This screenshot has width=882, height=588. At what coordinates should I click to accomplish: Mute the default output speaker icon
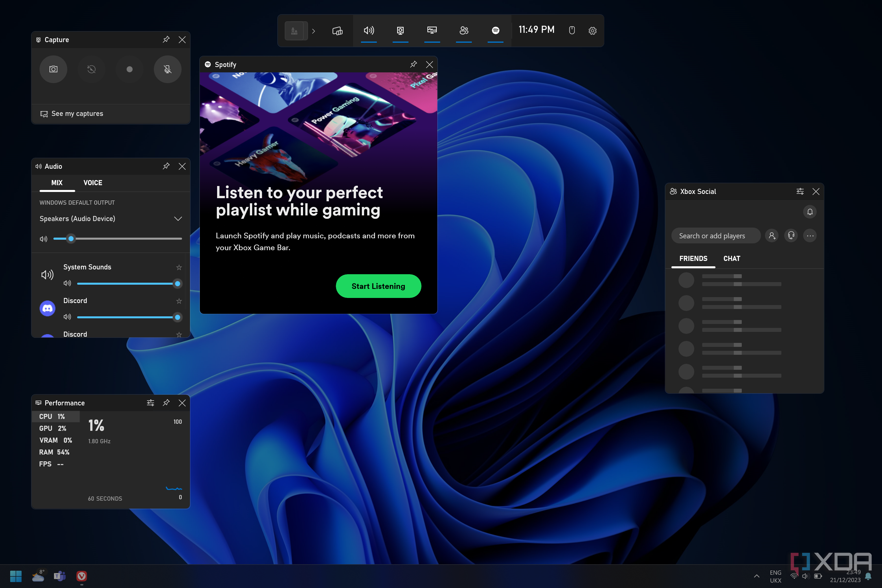44,239
